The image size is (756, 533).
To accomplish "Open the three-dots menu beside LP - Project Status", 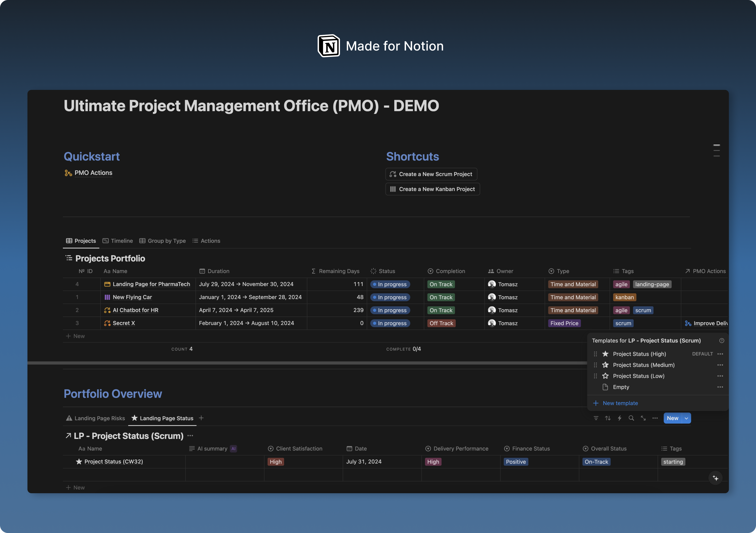I will click(190, 436).
